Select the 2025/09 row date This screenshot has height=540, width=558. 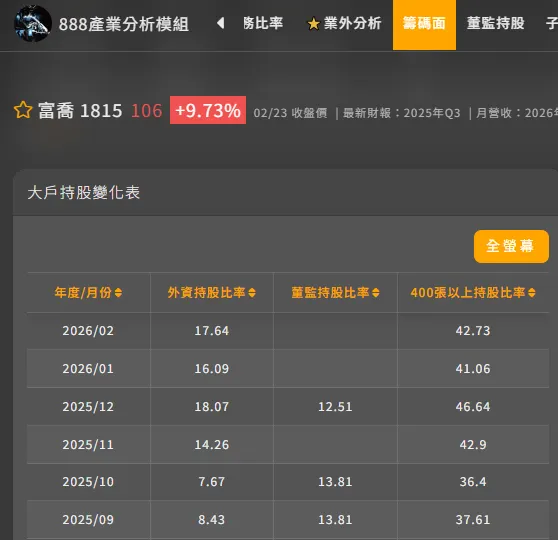click(x=88, y=520)
